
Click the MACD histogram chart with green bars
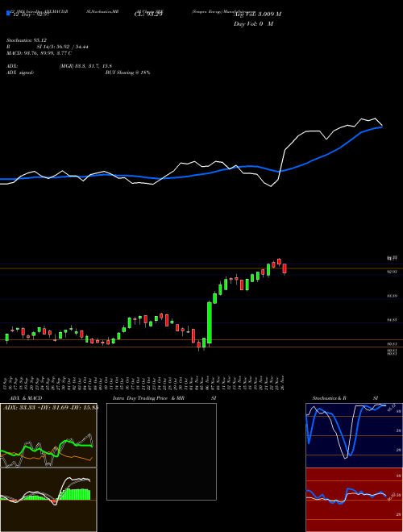[x=48, y=500]
